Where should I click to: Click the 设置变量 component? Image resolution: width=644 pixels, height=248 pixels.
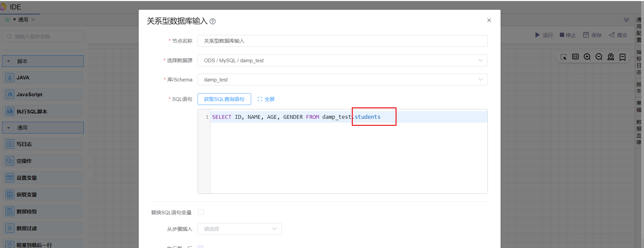click(x=43, y=178)
